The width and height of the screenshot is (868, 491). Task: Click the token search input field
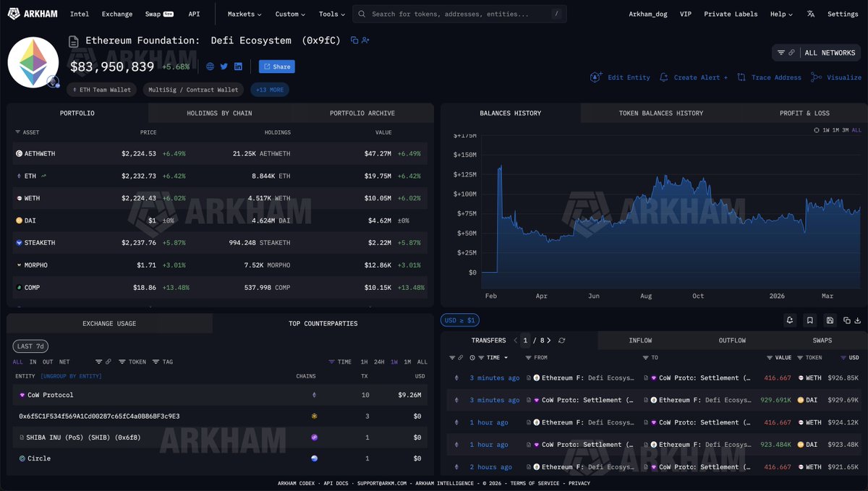459,14
